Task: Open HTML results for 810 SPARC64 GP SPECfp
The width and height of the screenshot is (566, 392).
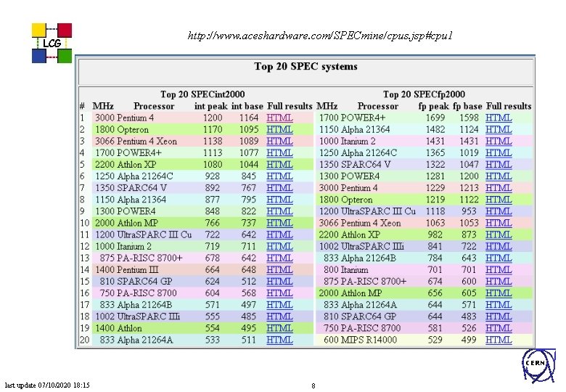Action: click(x=499, y=317)
